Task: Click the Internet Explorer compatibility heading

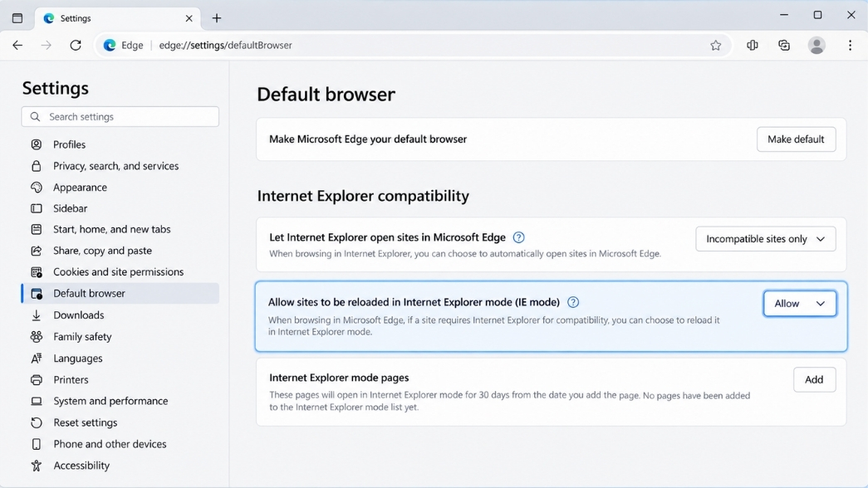Action: point(363,196)
